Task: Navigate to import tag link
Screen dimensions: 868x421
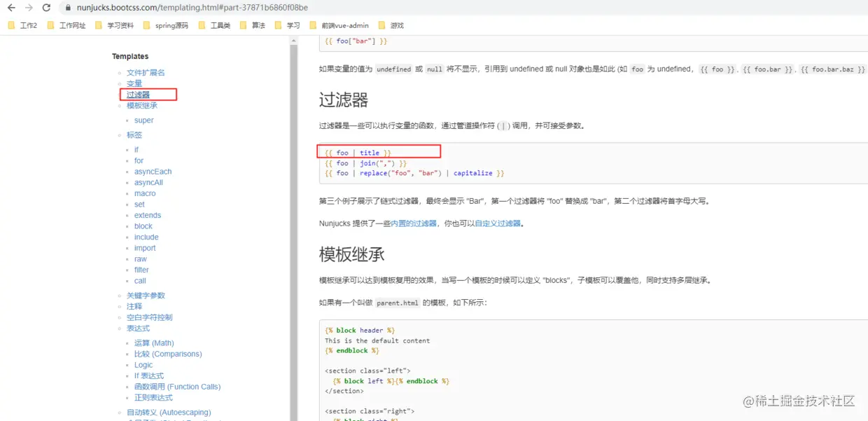Action: pos(145,248)
